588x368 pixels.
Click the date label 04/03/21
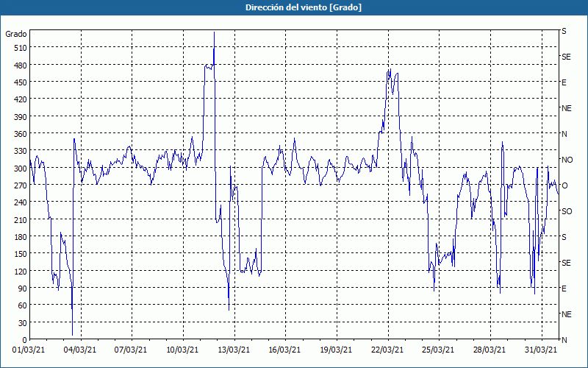(80, 350)
